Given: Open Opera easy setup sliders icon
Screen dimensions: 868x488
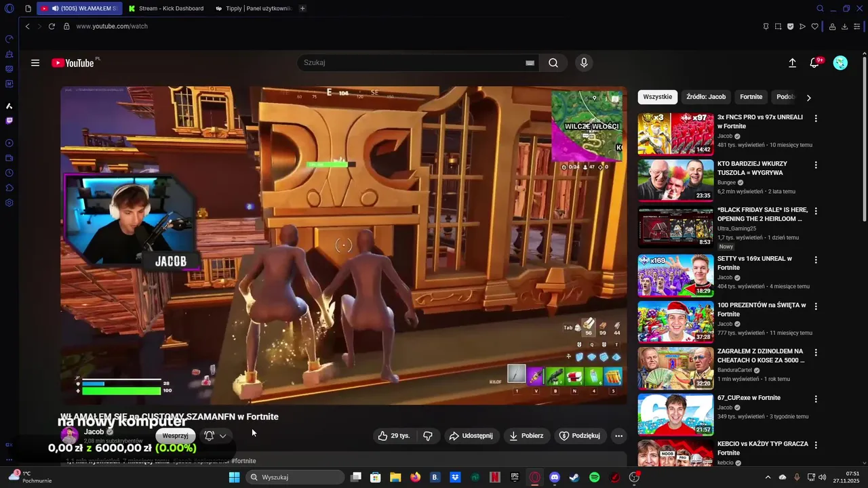Looking at the screenshot, I should 857,26.
